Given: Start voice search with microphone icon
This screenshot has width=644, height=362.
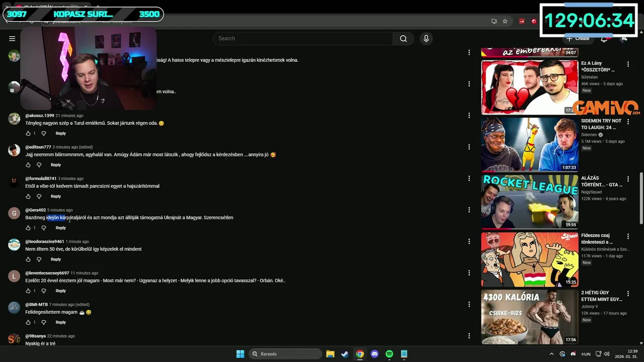Looking at the screenshot, I should click(x=426, y=39).
